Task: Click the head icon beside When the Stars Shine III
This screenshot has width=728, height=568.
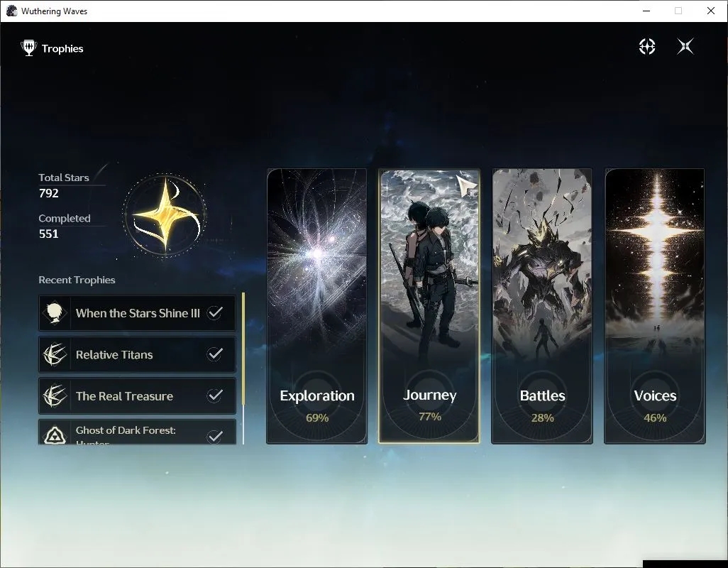Action: [x=55, y=312]
